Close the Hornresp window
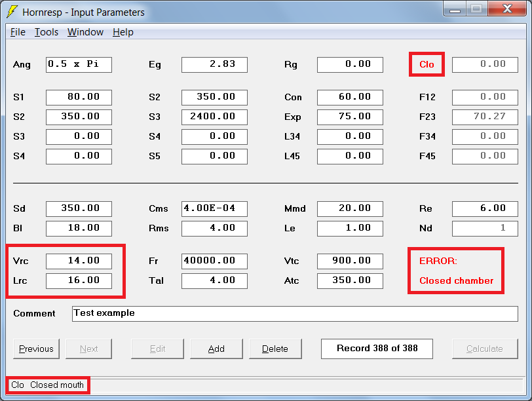Image resolution: width=532 pixels, height=401 pixels. coord(507,9)
